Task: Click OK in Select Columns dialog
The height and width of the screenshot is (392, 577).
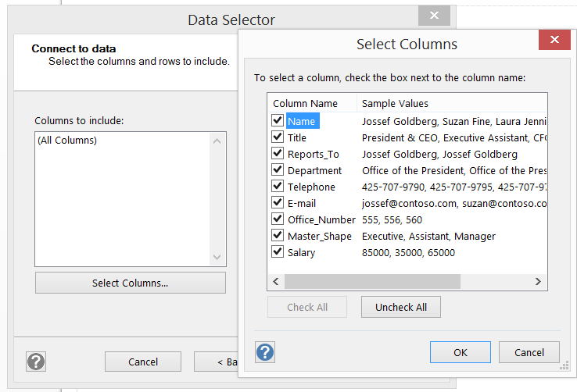Action: point(461,352)
